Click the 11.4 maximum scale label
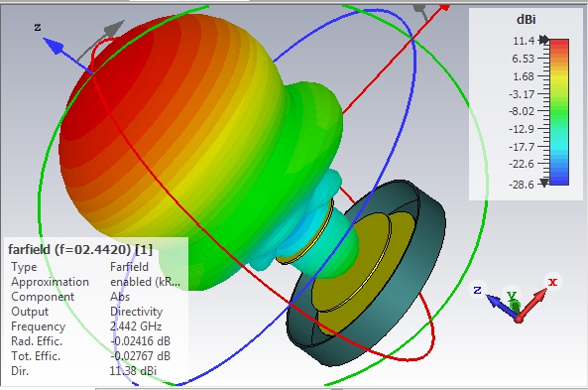The image size is (588, 390). point(524,41)
